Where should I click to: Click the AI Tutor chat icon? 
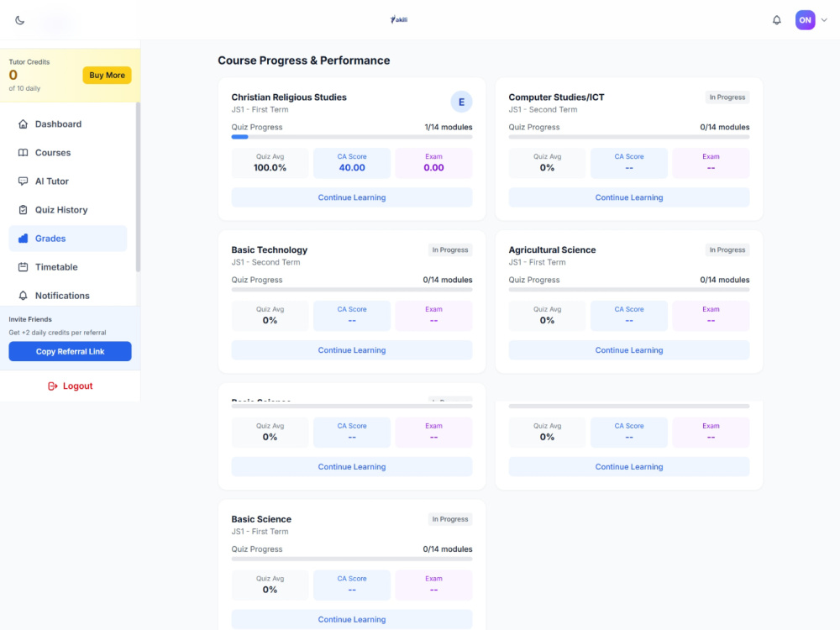coord(23,181)
